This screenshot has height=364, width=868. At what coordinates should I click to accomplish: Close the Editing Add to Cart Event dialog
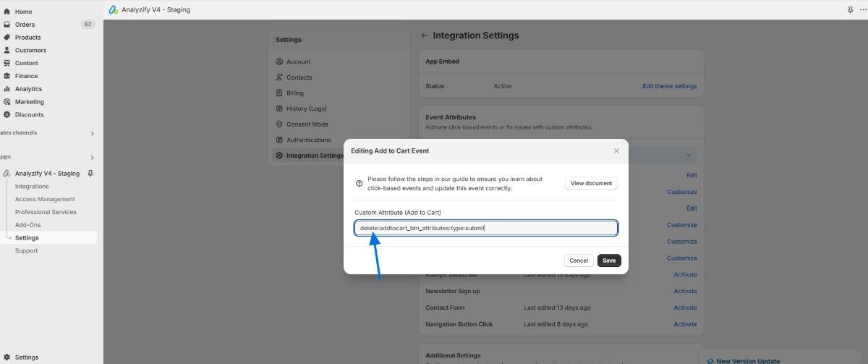(616, 151)
